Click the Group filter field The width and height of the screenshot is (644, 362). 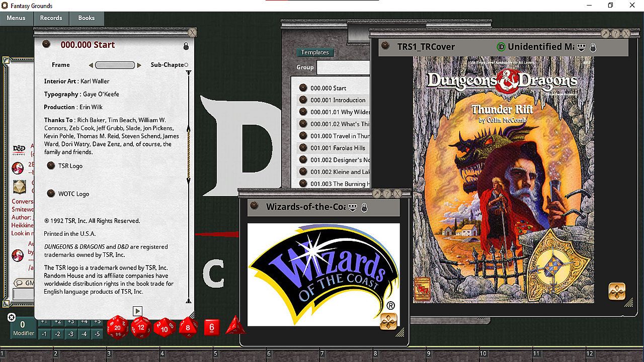click(x=344, y=67)
